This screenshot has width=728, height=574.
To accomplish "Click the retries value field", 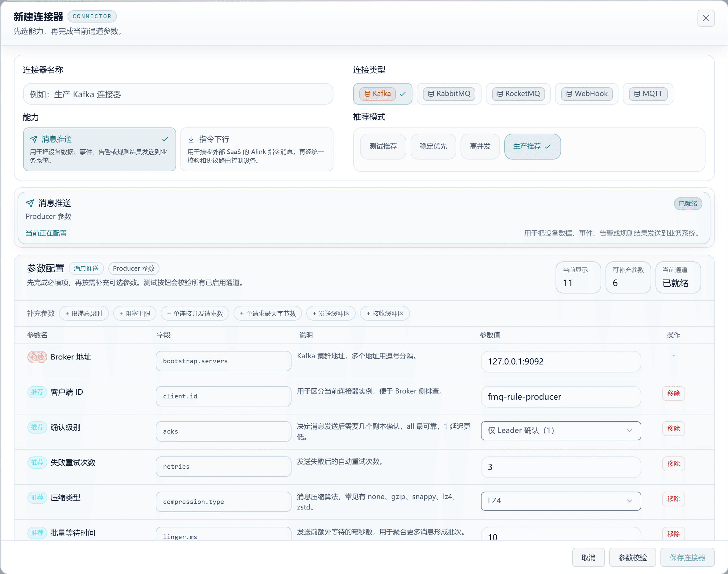I will coord(561,467).
